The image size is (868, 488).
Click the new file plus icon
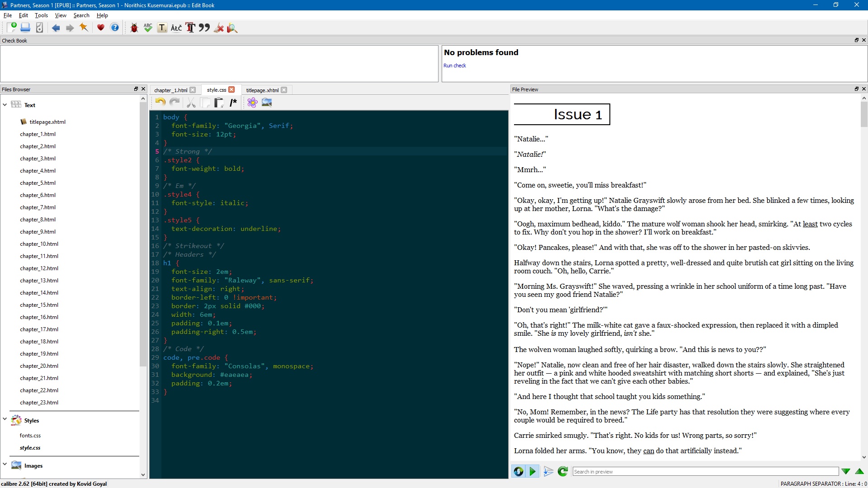12,28
